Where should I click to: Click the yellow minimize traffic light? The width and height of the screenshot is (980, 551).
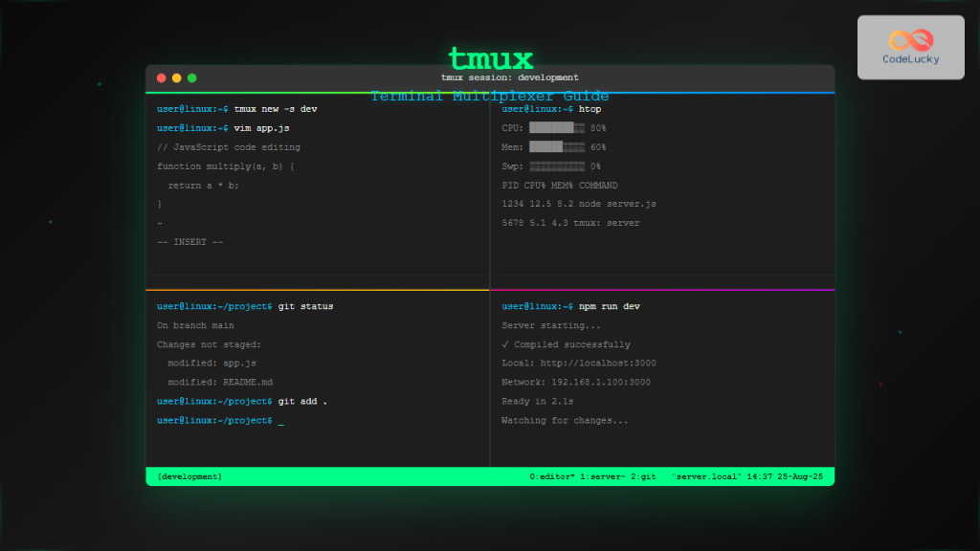(x=176, y=77)
